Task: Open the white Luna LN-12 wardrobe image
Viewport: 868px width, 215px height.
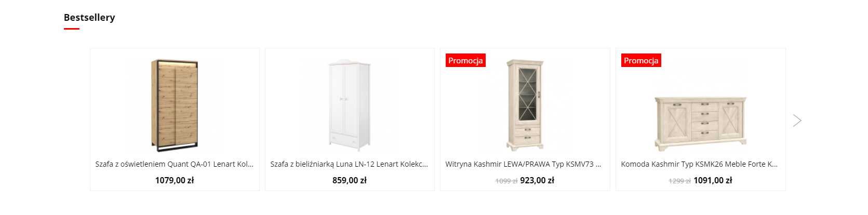Action: pyautogui.click(x=350, y=105)
